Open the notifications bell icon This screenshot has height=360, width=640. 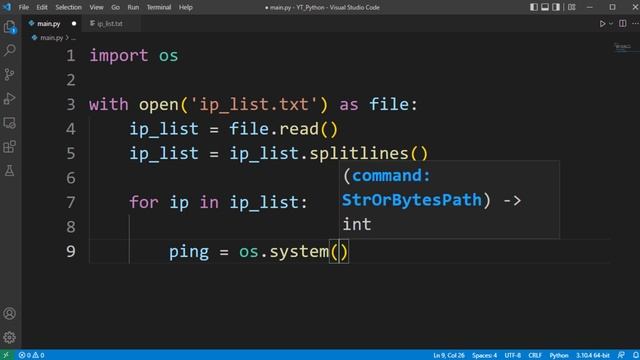point(636,355)
